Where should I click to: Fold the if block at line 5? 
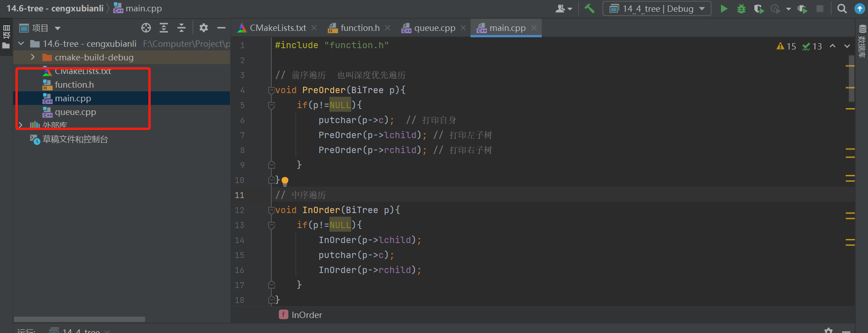click(x=271, y=105)
